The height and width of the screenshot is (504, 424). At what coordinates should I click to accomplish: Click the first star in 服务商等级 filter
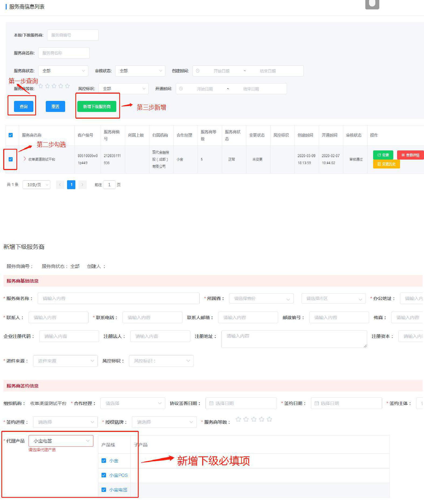(41, 86)
